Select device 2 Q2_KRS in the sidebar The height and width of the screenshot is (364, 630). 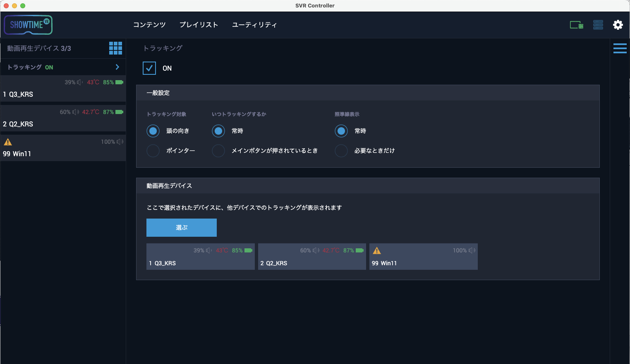coord(63,118)
